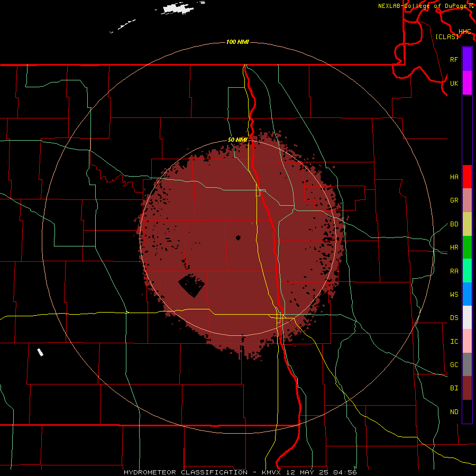The width and height of the screenshot is (476, 476).
Task: Click the black diamond-shaped data gap
Action: click(191, 286)
